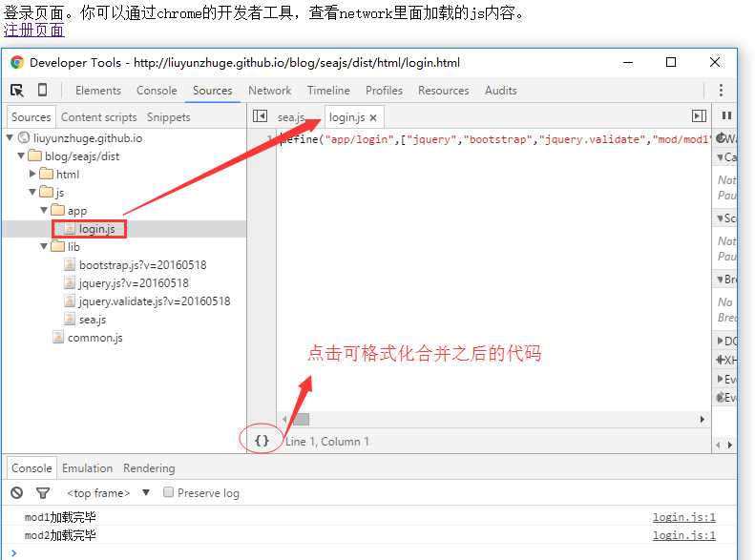Open common.js file in tree
This screenshot has width=755, height=560.
(x=88, y=338)
